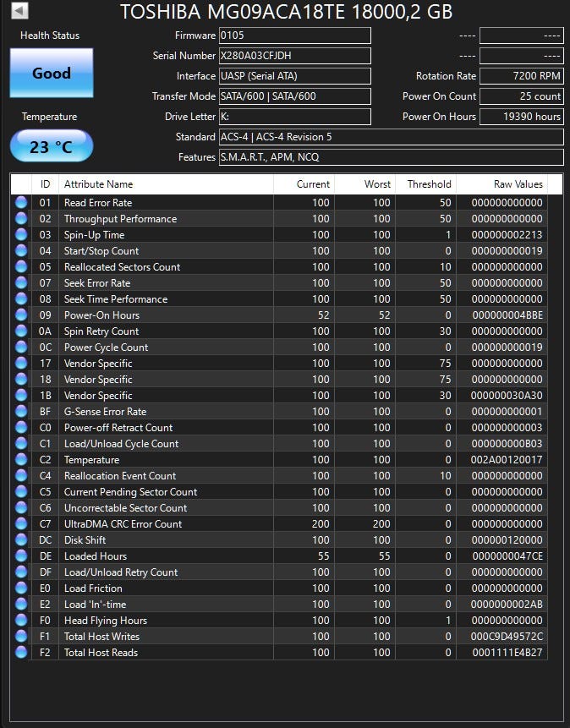Click the ID cell 0A
The height and width of the screenshot is (728, 570).
[45, 331]
